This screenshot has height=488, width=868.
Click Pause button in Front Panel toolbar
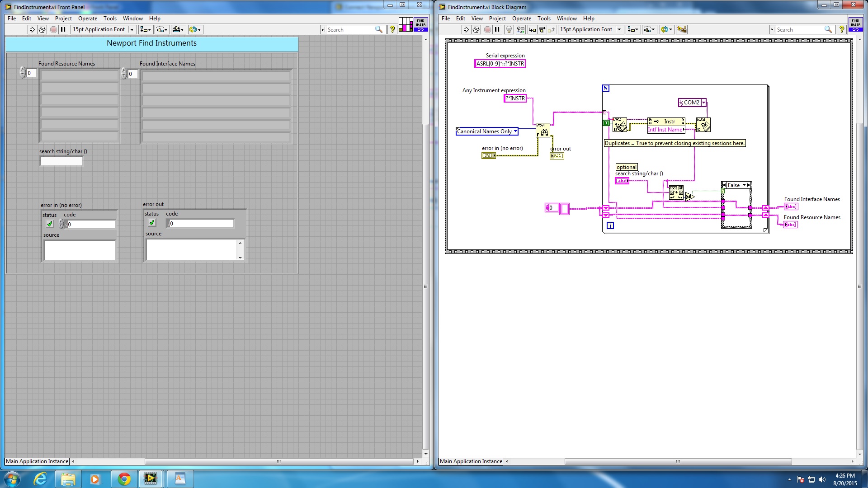pos(63,29)
